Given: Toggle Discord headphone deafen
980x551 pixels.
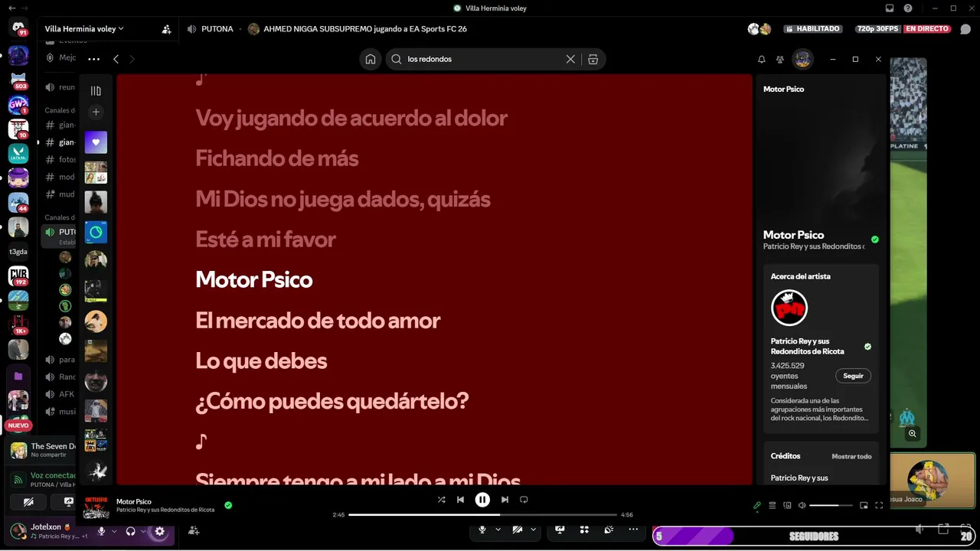Looking at the screenshot, I should [131, 531].
